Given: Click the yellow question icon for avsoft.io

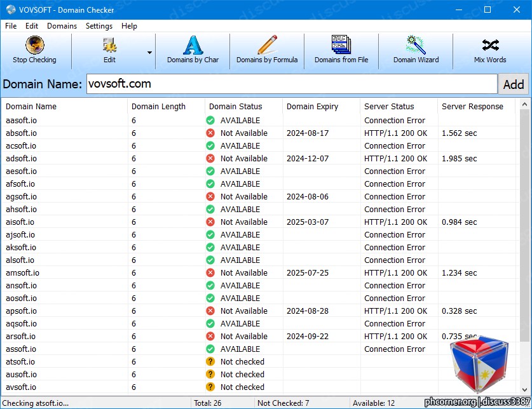Looking at the screenshot, I should point(210,387).
